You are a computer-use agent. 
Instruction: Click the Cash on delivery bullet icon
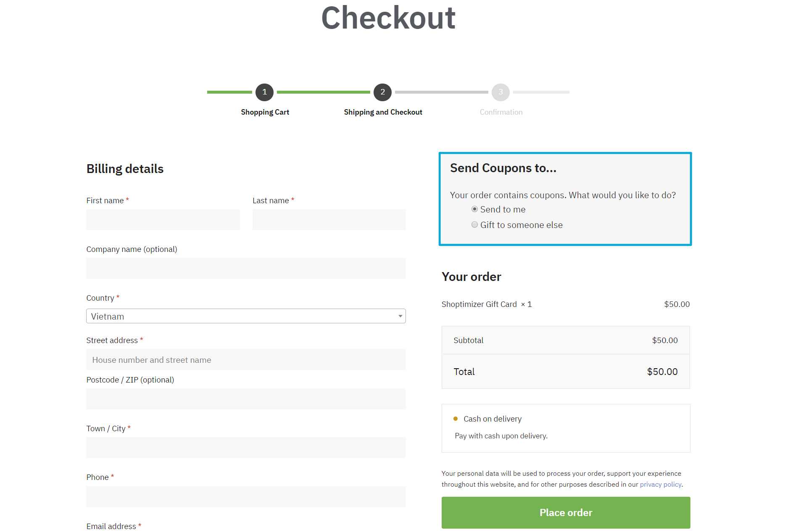[456, 419]
